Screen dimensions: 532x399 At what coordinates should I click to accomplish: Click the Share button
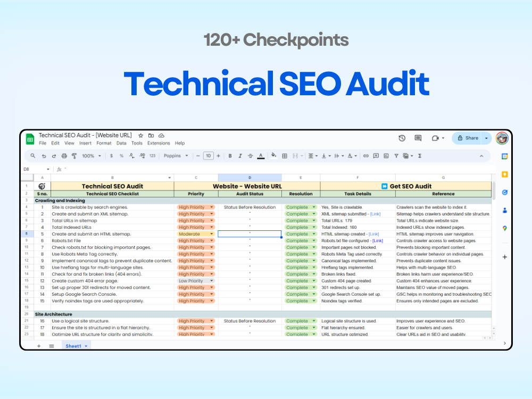point(468,138)
